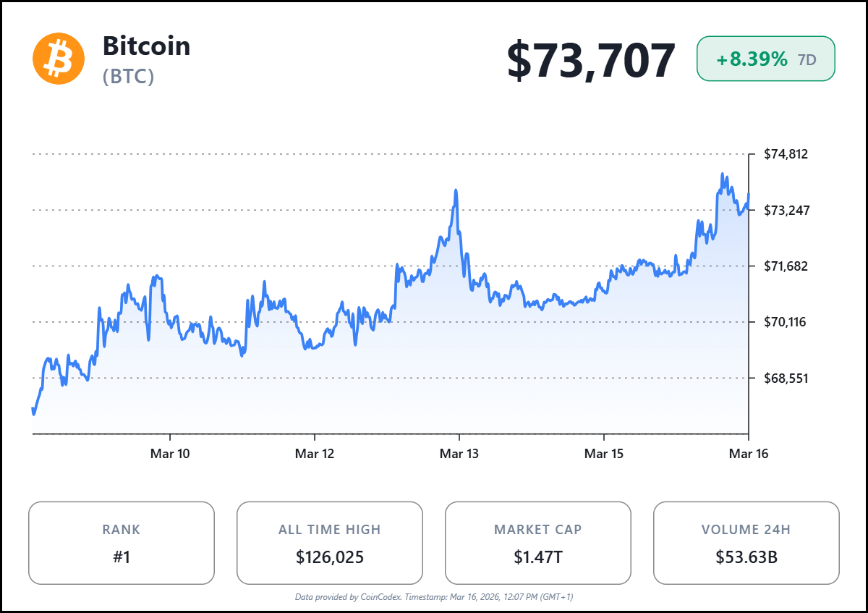The image size is (868, 613).
Task: Click the $73,707 current price
Action: (590, 60)
